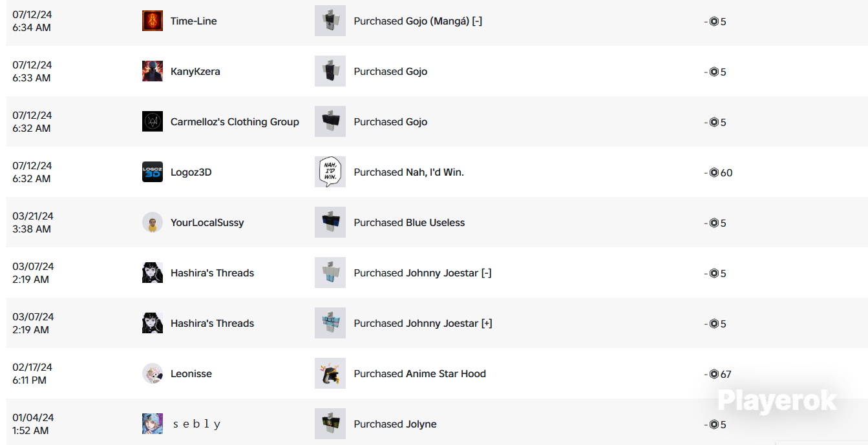
Task: Click the Gojo (Mangá) [-] item thumbnail
Action: click(x=330, y=21)
